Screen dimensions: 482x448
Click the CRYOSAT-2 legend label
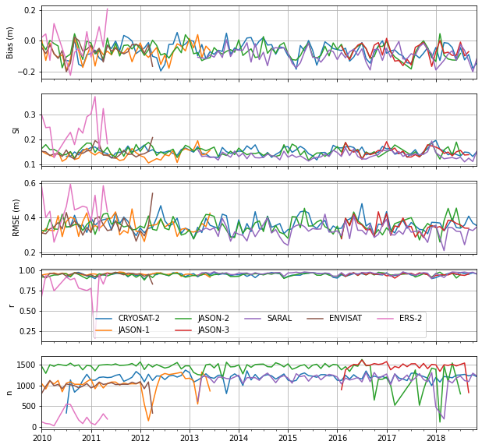[139, 318]
